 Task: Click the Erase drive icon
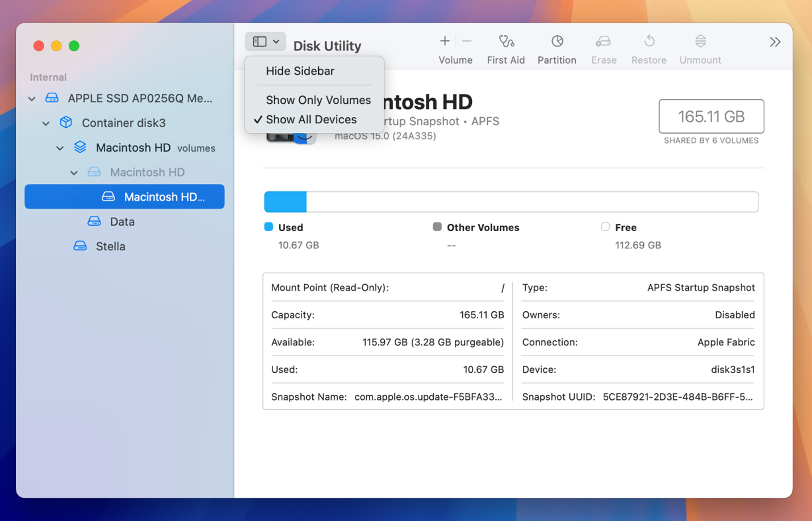(x=603, y=41)
